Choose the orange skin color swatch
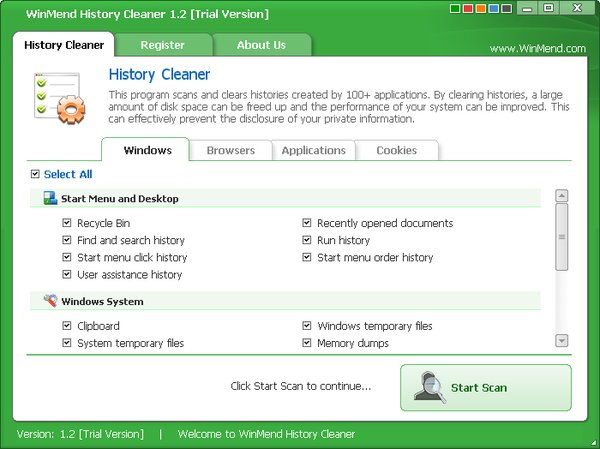Image resolution: width=600 pixels, height=449 pixels. point(482,10)
